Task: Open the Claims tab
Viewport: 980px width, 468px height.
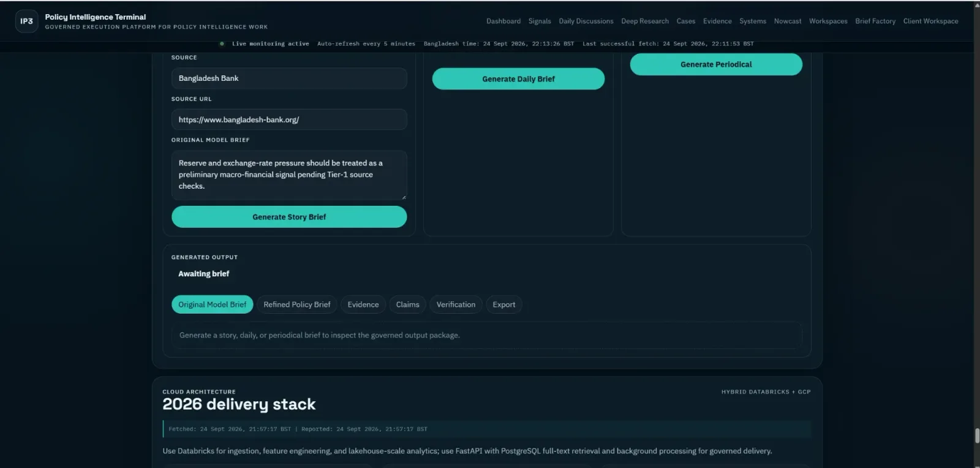Action: point(407,304)
